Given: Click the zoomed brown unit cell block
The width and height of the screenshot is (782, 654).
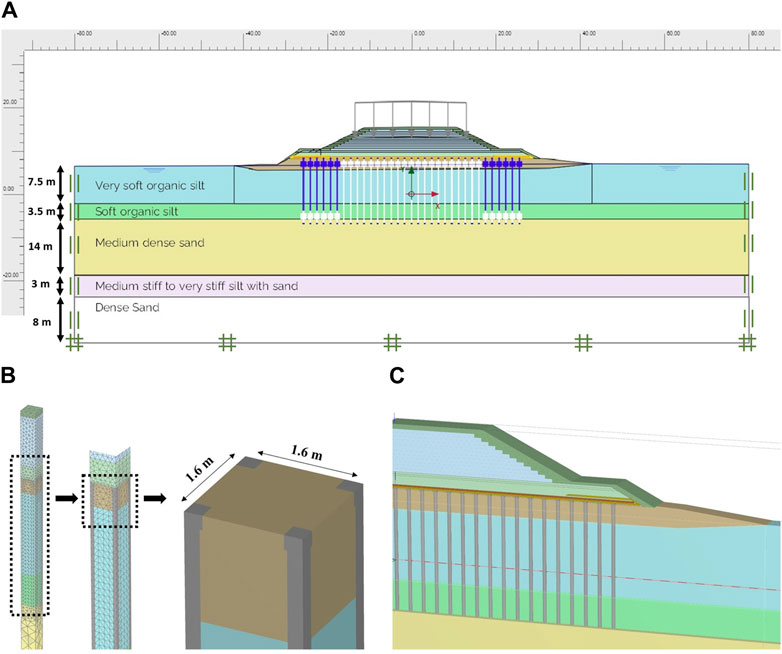Looking at the screenshot, I should click(274, 553).
